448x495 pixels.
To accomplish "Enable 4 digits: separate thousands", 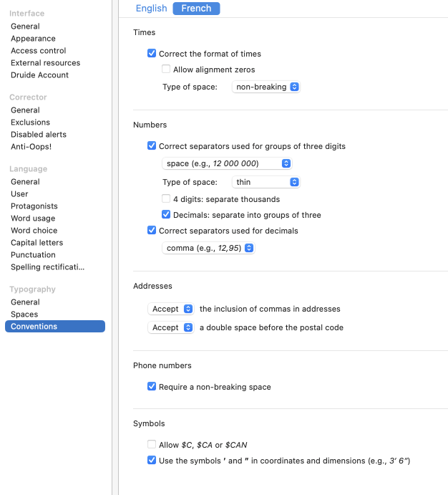I will click(166, 198).
